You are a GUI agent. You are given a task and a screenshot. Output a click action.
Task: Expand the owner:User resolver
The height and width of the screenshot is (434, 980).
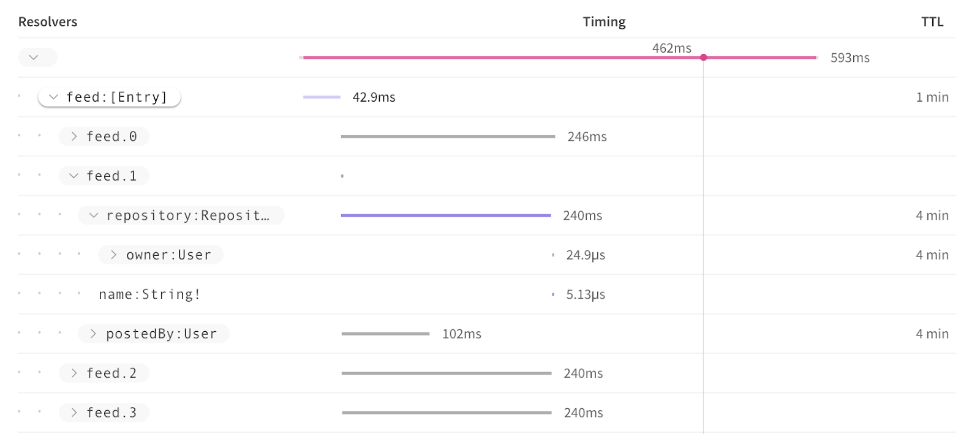pos(160,255)
